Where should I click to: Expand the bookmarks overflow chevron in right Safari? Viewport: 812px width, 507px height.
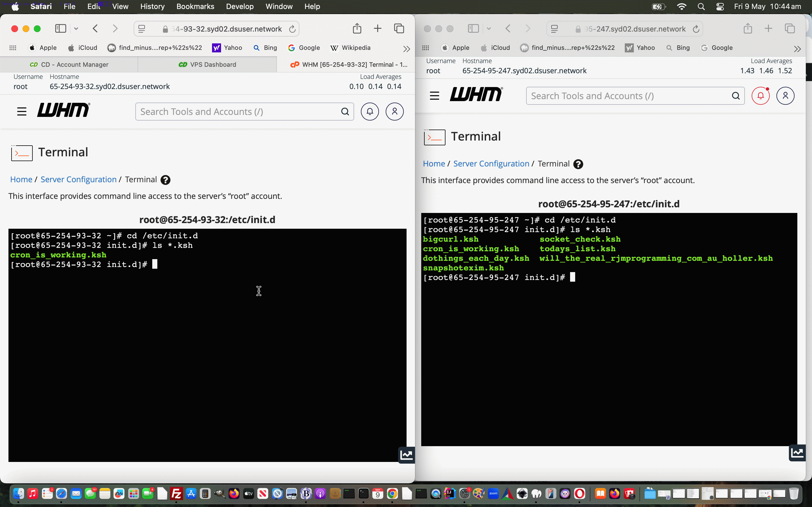pos(798,49)
